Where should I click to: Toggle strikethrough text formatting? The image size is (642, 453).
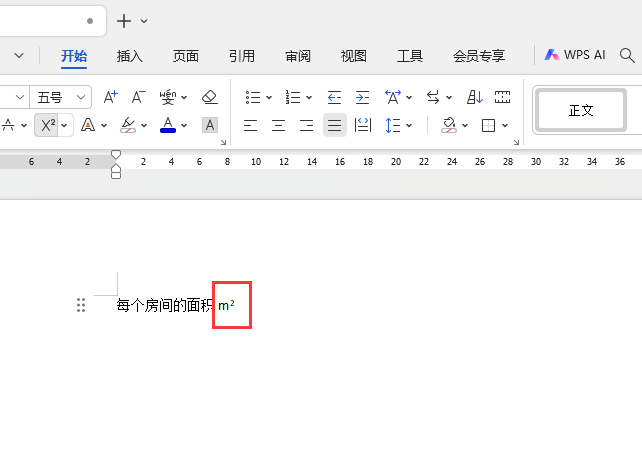[x=7, y=125]
